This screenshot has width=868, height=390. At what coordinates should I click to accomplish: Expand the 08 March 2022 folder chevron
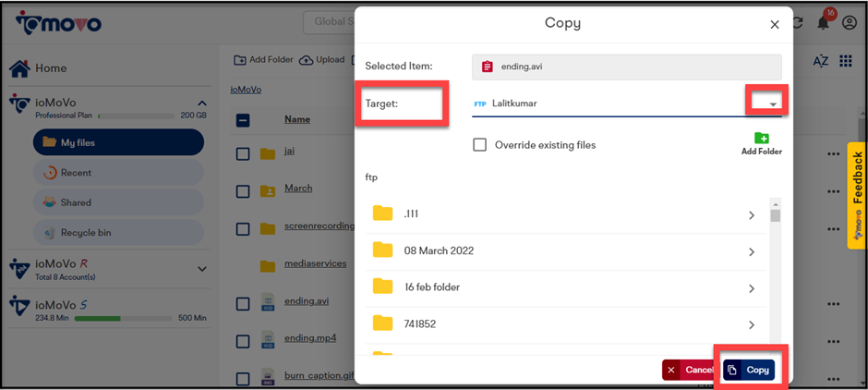[x=752, y=252]
